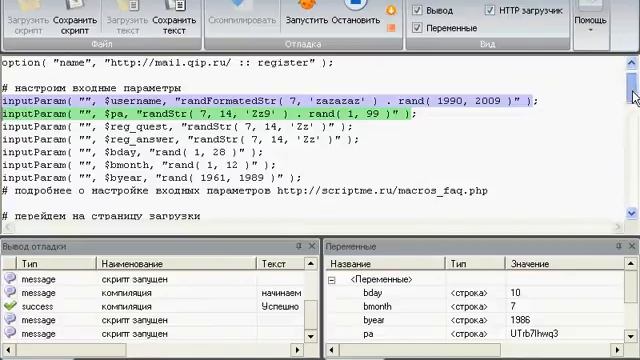Click the highlighted $username inputParam line
This screenshot has width=640, height=360.
click(270, 101)
